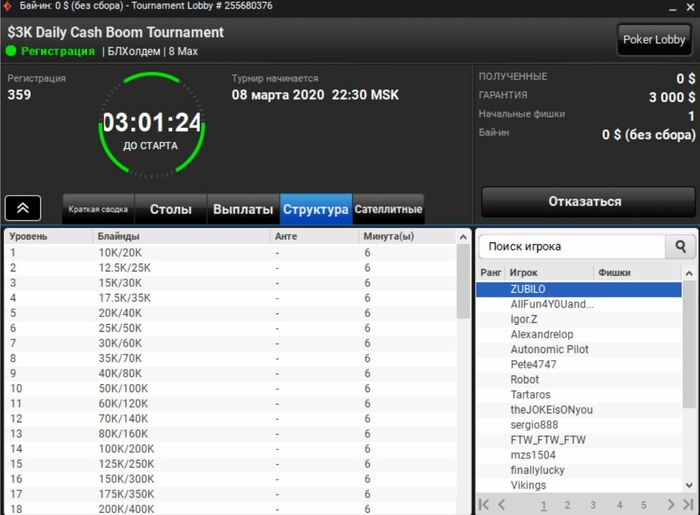Go to first page of player list
The width and height of the screenshot is (700, 515).
pyautogui.click(x=483, y=505)
